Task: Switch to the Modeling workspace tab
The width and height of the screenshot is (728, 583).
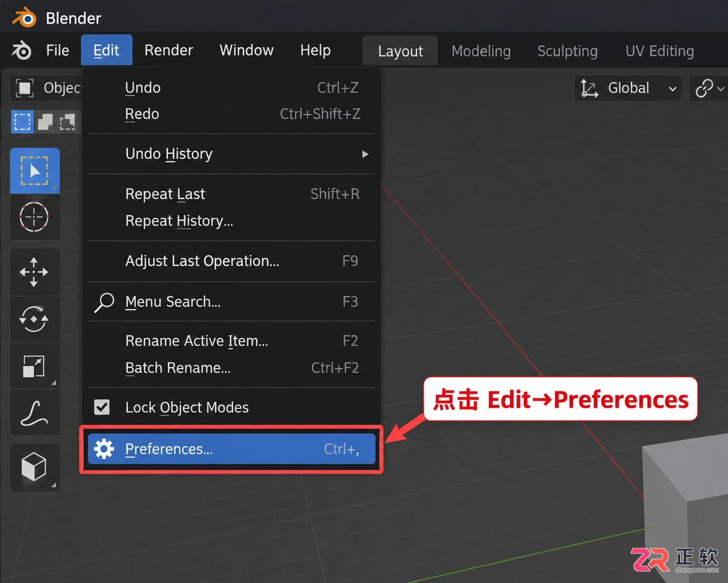Action: pos(481,51)
